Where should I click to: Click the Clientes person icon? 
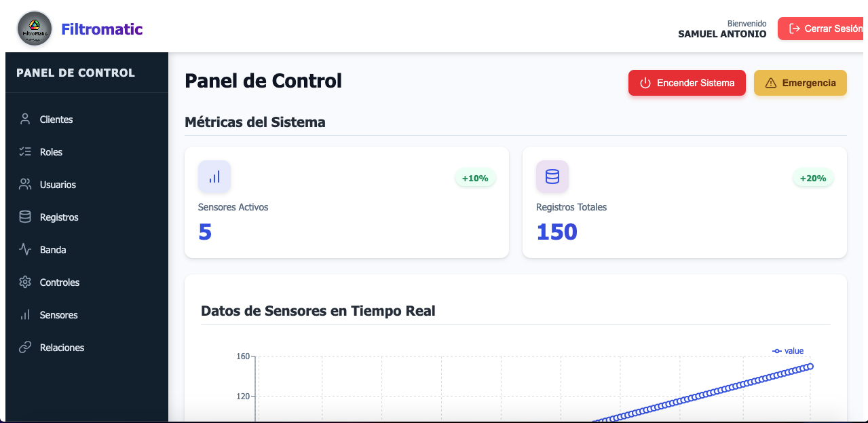pos(25,119)
